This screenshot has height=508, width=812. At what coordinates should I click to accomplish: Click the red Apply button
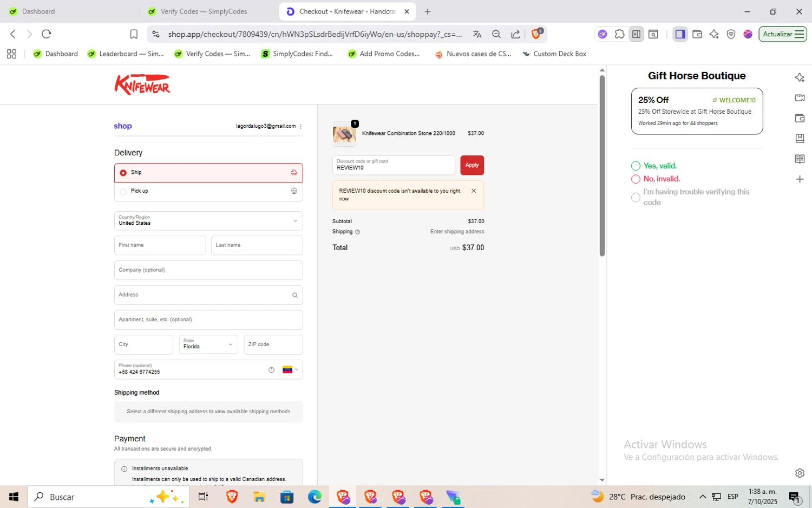click(x=472, y=165)
